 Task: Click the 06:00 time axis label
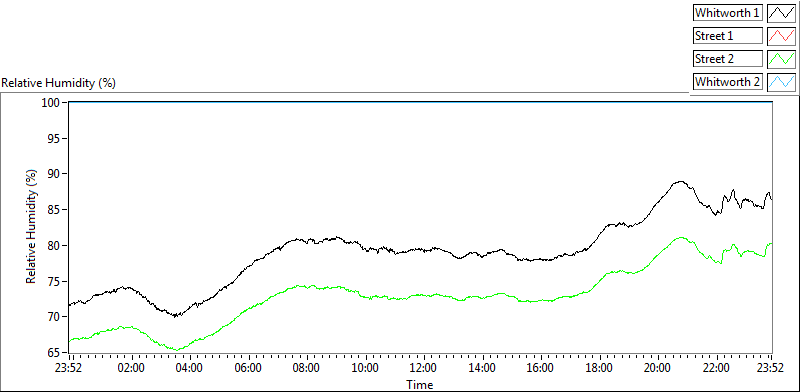[x=248, y=368]
